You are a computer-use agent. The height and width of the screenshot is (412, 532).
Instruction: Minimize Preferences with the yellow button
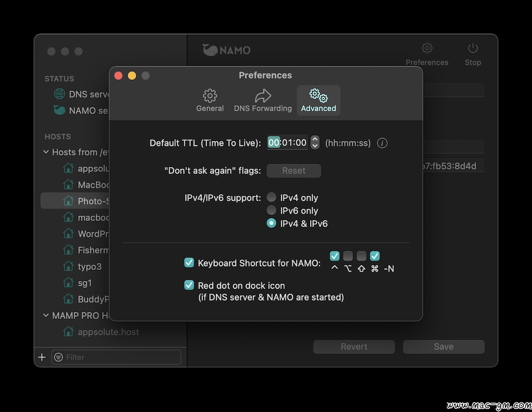132,76
